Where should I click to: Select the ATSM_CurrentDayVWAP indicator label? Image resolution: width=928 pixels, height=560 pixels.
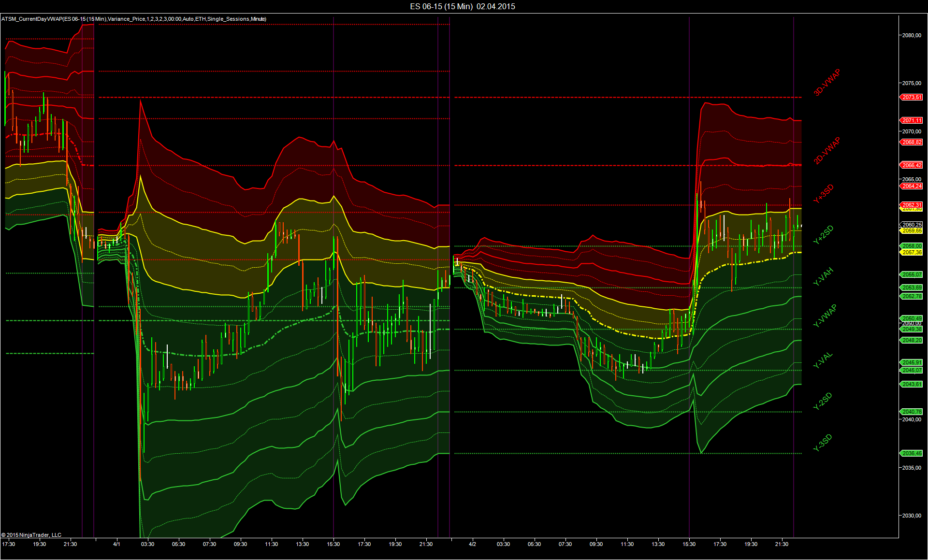133,19
